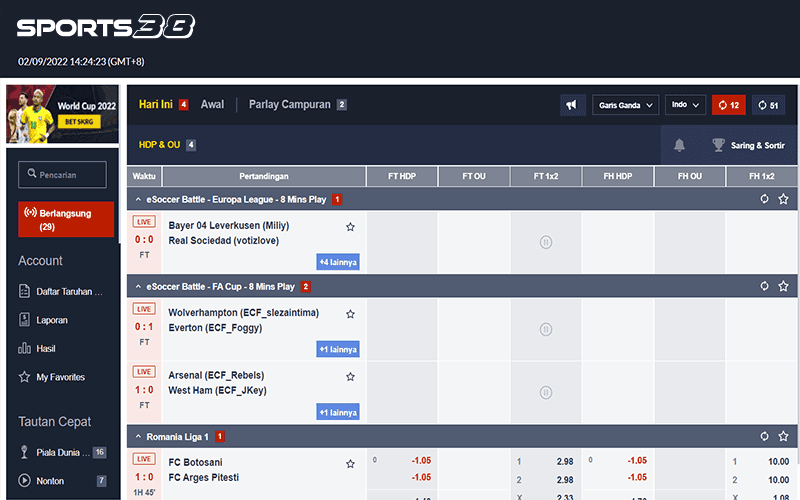Click Bayer 04 Leverkusen (Miliy) team name

point(229,226)
